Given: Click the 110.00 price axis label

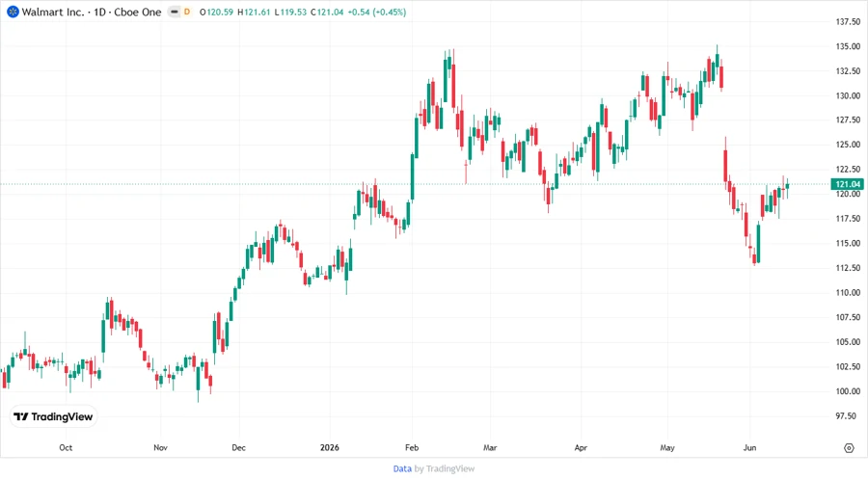Looking at the screenshot, I should (848, 293).
